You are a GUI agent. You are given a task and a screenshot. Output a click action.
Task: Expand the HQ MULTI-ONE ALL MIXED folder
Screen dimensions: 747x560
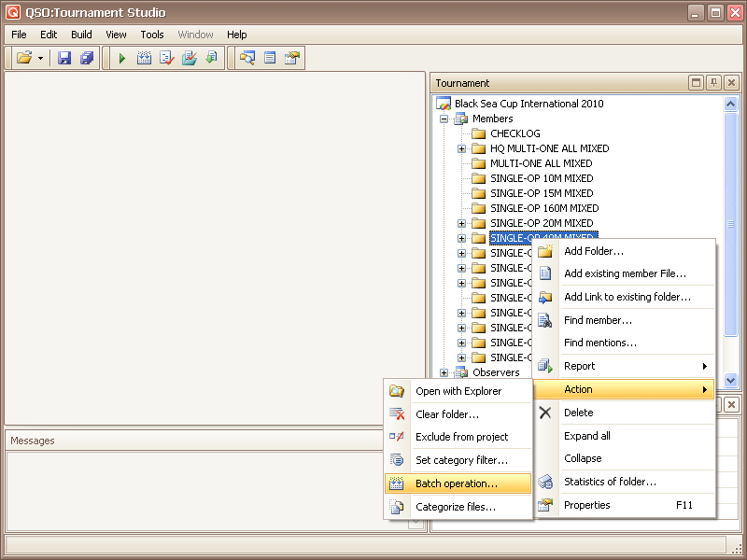pos(462,148)
